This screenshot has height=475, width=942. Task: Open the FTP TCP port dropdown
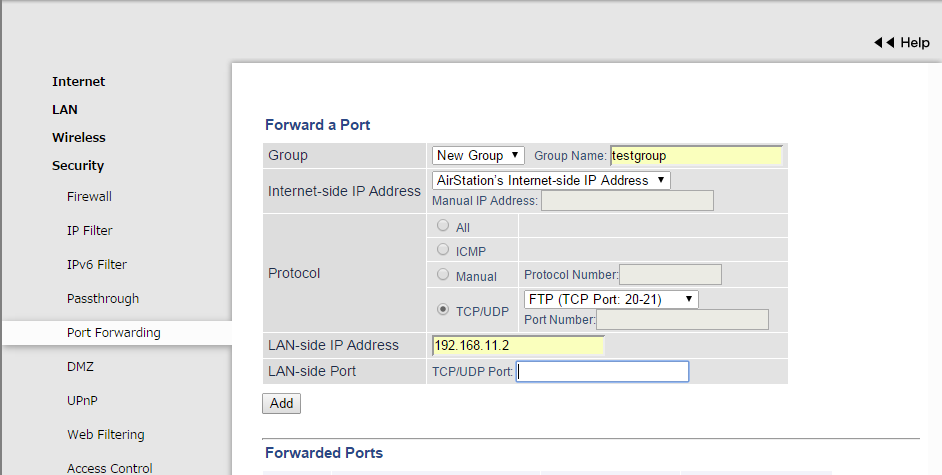pyautogui.click(x=610, y=299)
